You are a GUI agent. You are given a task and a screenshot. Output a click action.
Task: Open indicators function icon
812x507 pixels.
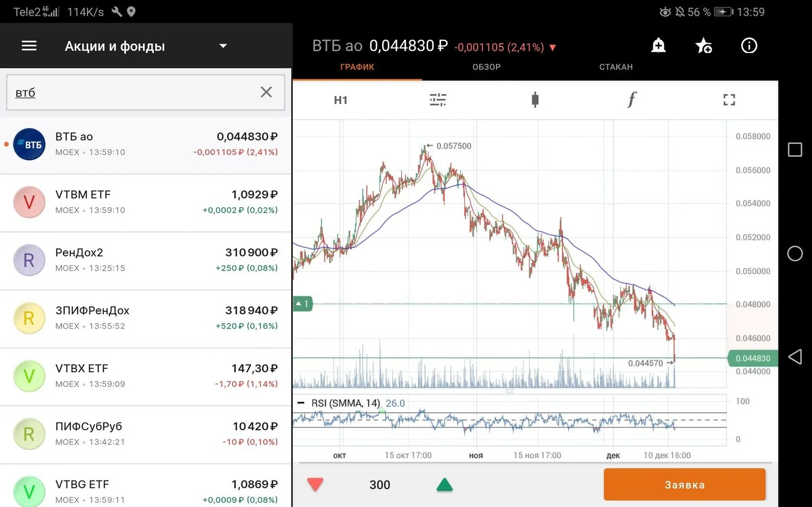(632, 100)
